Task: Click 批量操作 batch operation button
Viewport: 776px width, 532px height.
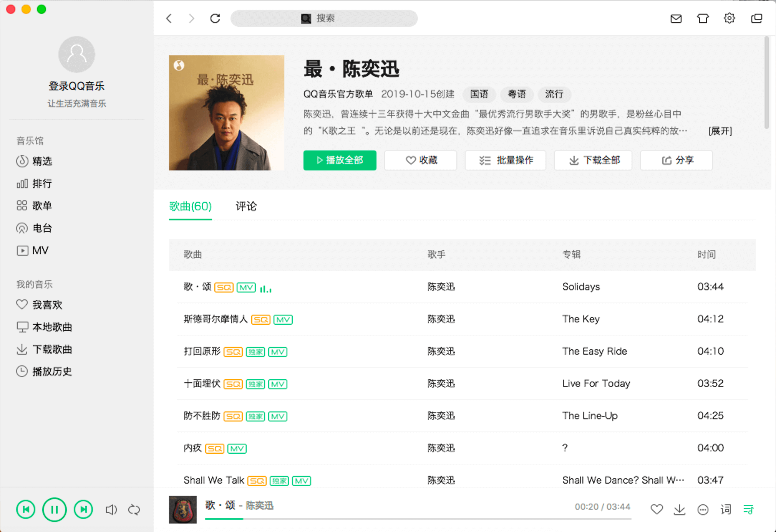Action: pyautogui.click(x=506, y=160)
